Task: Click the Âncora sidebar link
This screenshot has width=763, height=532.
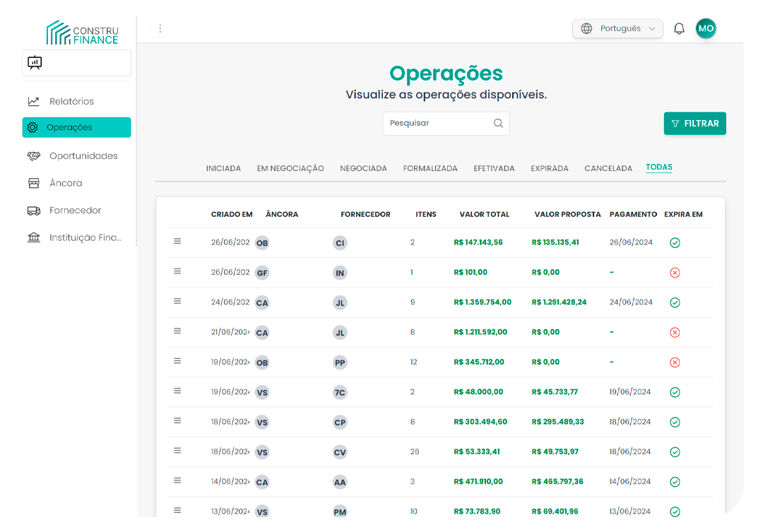Action: coord(66,183)
